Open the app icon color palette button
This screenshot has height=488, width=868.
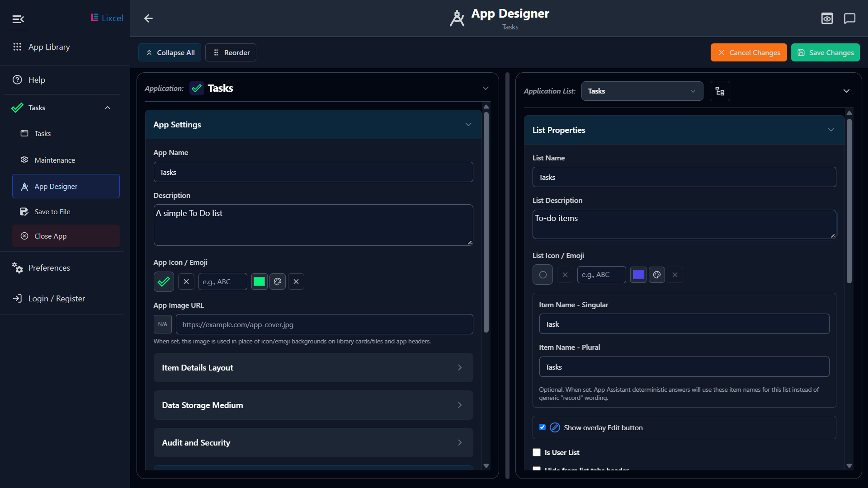(278, 282)
